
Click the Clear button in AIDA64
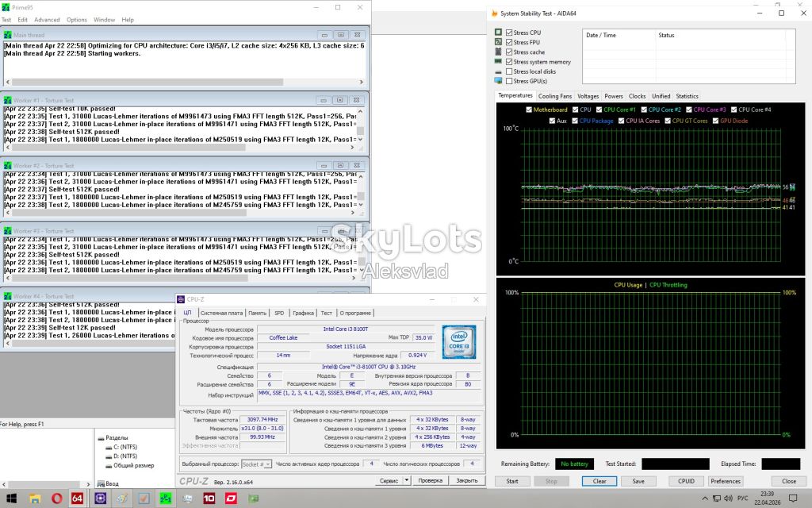point(599,481)
